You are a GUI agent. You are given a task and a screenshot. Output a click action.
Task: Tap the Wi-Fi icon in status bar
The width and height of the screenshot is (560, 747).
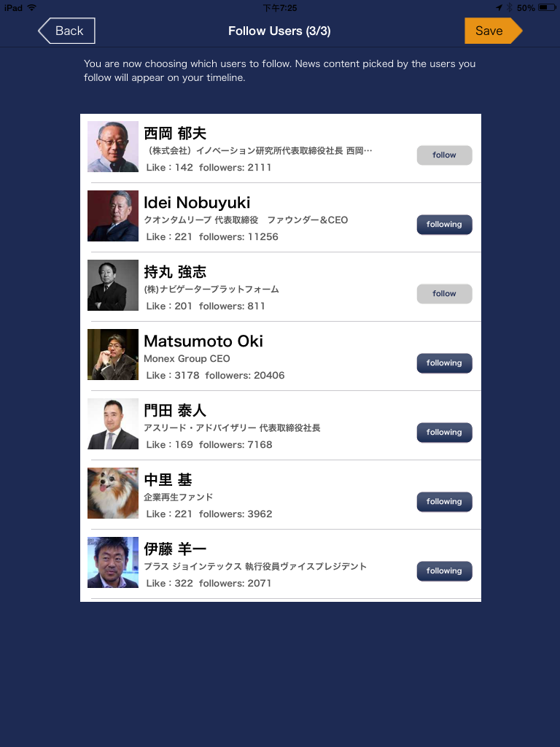32,7
